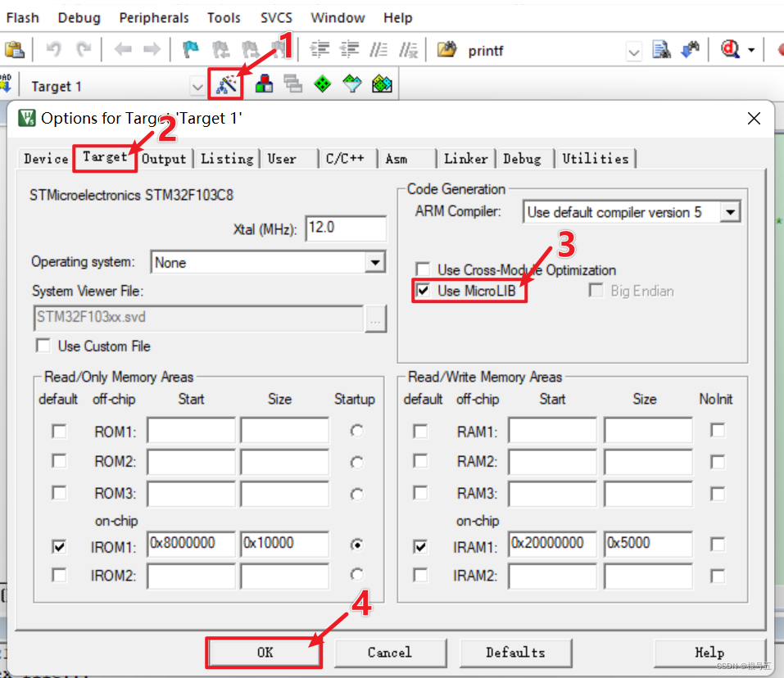Open Manage Project Items blocks icon
Screen dimensions: 784x678
[264, 84]
